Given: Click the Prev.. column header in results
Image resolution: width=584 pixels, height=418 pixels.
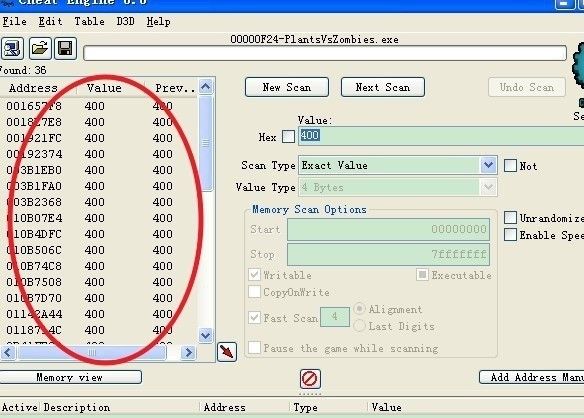Looking at the screenshot, I should [171, 88].
